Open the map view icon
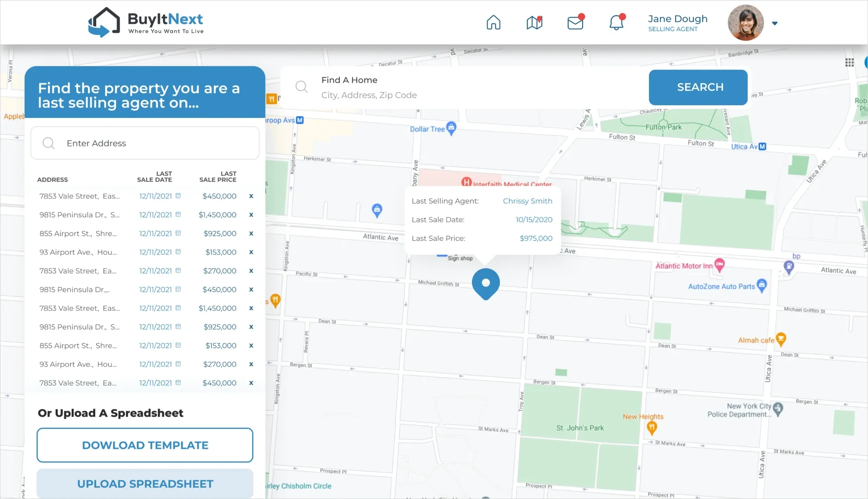The image size is (868, 499). pos(534,23)
